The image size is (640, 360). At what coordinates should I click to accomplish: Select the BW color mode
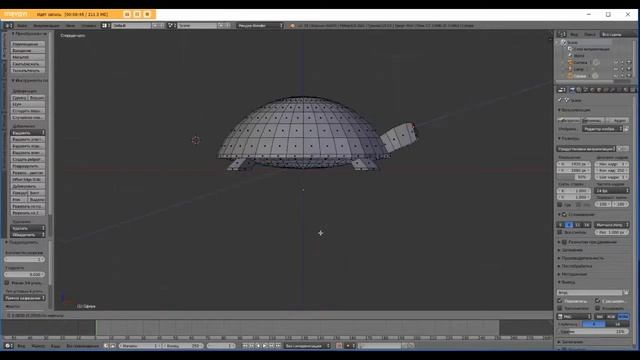pos(600,317)
